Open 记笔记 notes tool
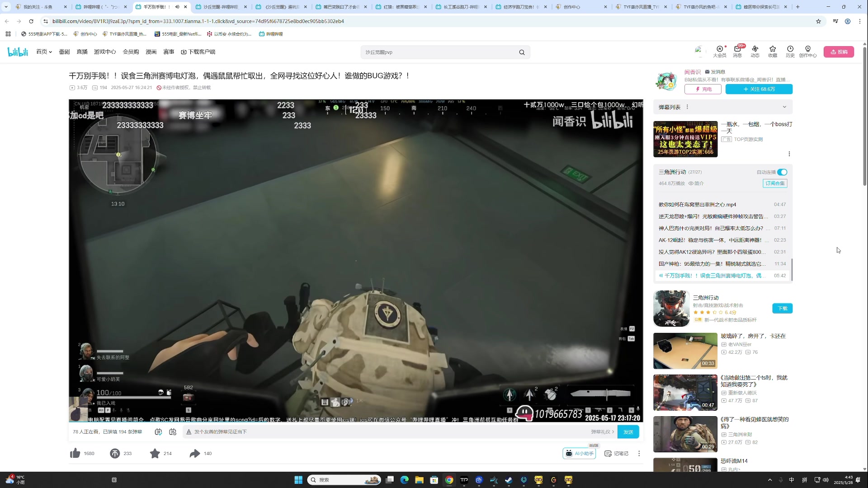Image resolution: width=868 pixels, height=488 pixels. [617, 453]
